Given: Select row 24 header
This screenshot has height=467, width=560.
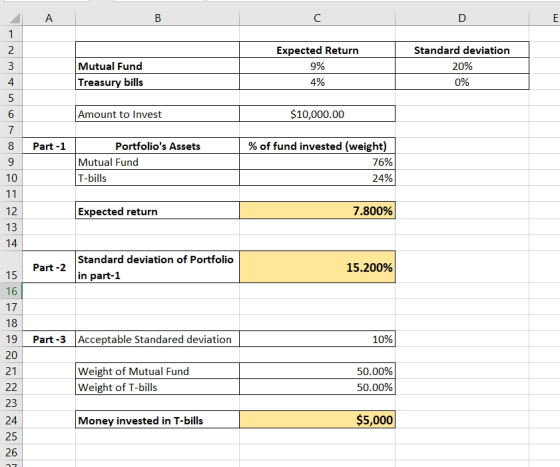Looking at the screenshot, I should pos(11,420).
